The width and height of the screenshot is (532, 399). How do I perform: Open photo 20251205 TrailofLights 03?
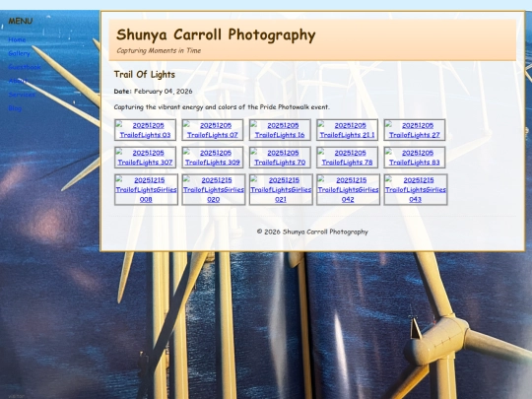(145, 130)
